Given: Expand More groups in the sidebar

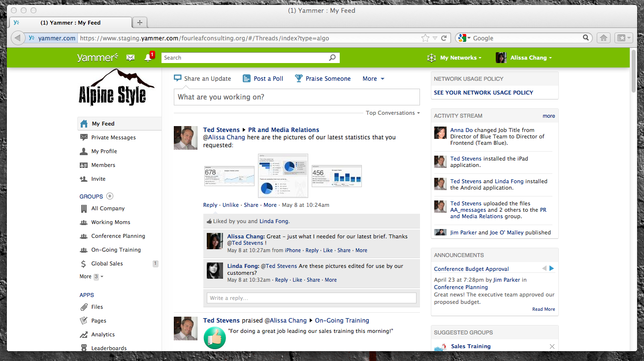Looking at the screenshot, I should click(92, 276).
